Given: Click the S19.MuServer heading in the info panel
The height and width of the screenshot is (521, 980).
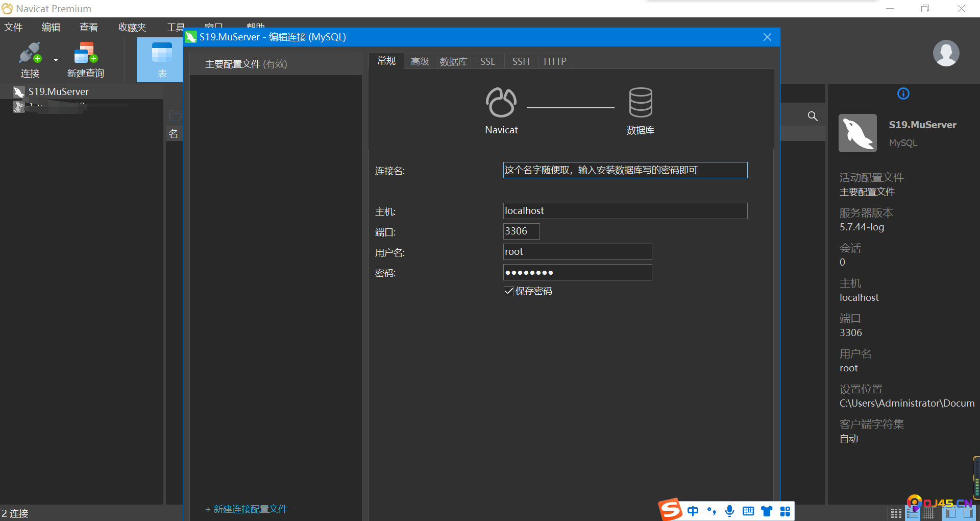Looking at the screenshot, I should pos(922,125).
